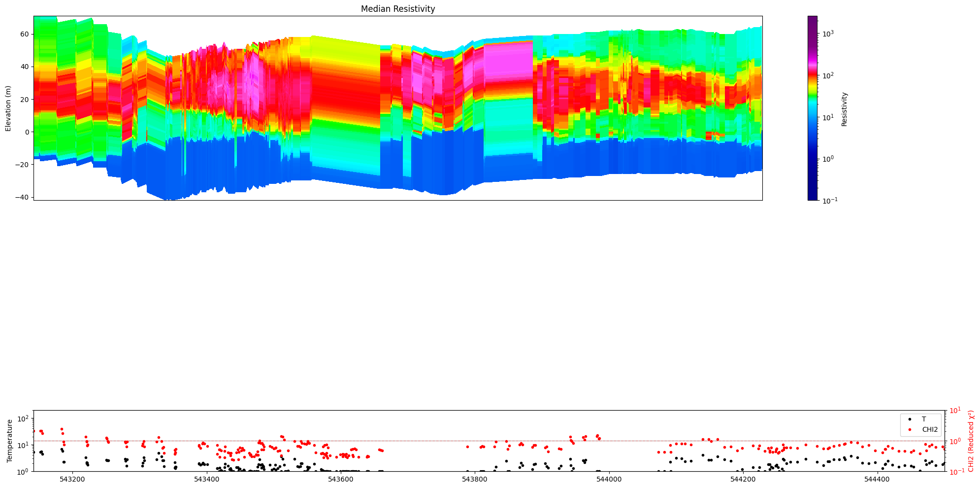Click the large magenta block in resistivity section
Viewport: 980px width, 488px height.
pos(508,60)
